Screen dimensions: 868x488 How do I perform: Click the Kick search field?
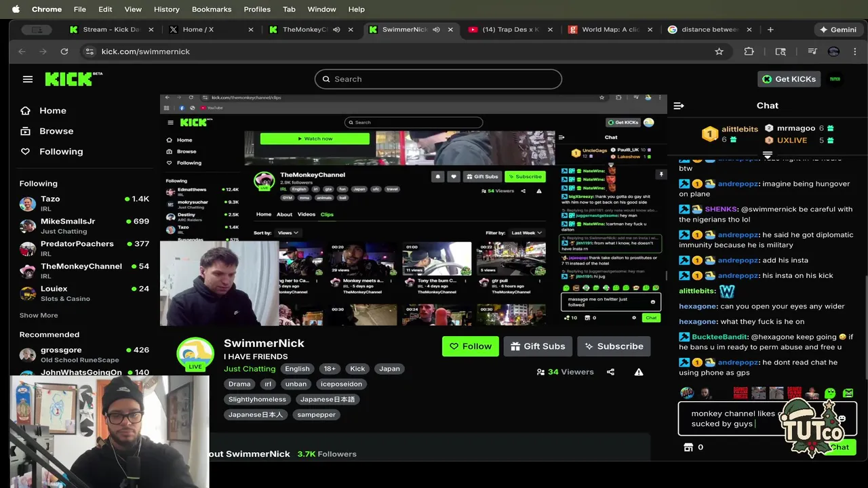tap(438, 79)
